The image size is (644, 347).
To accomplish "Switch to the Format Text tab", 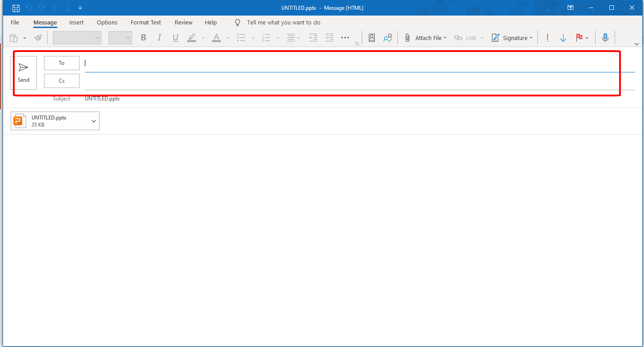I will pyautogui.click(x=146, y=22).
